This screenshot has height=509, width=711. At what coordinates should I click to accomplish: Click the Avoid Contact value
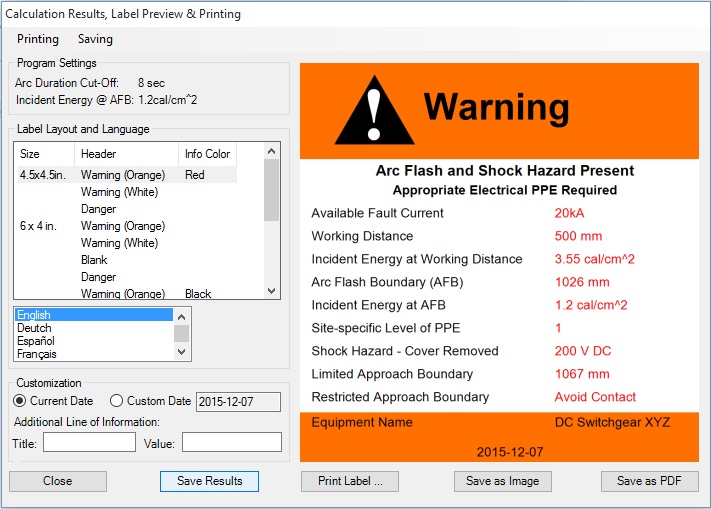click(595, 397)
